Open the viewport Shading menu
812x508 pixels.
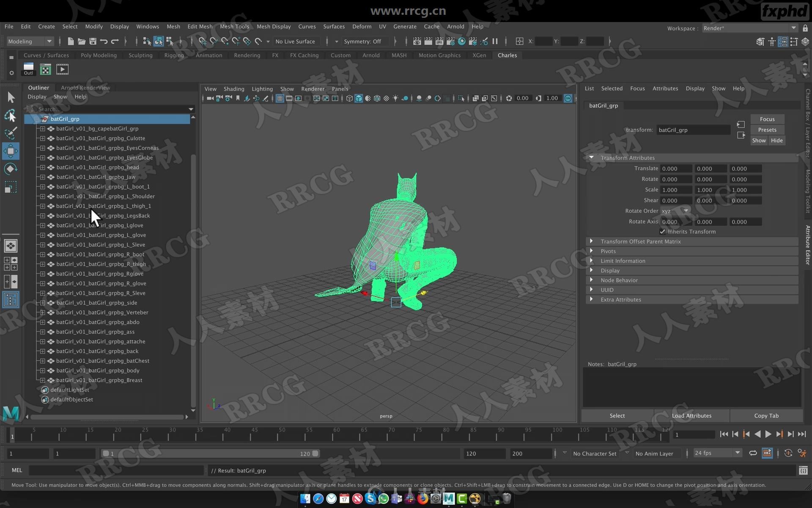(x=234, y=89)
